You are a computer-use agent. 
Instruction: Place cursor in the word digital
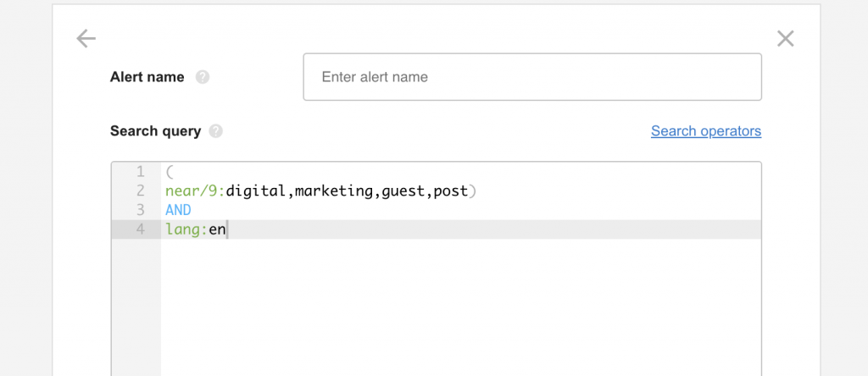click(257, 191)
